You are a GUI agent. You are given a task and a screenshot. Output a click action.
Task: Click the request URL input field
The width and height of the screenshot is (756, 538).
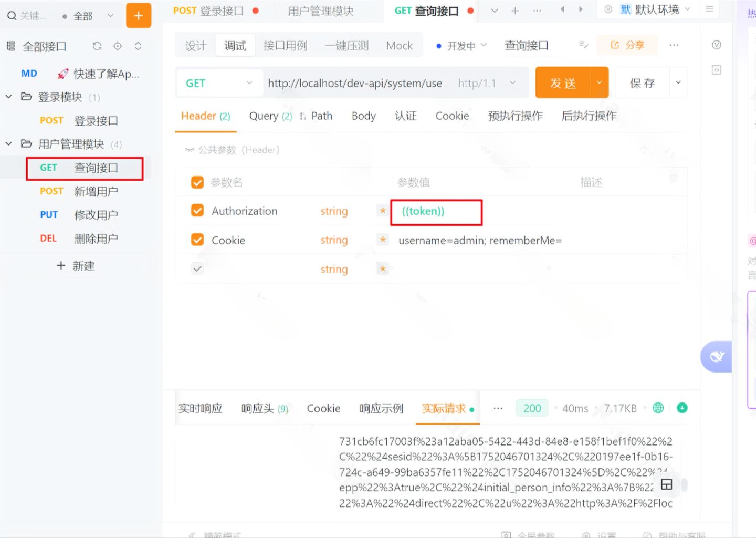355,83
